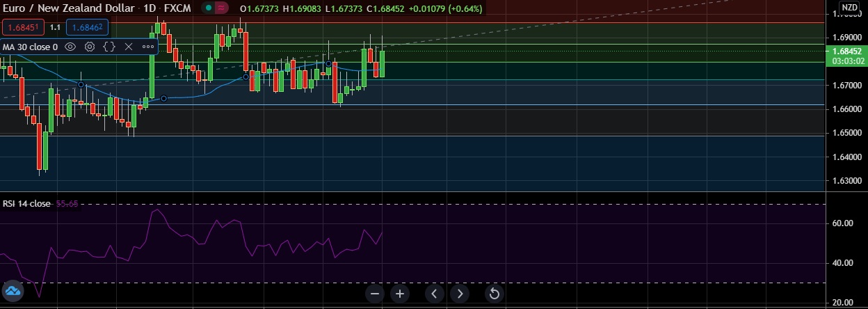Zoom out the chart with minus button

point(375,294)
